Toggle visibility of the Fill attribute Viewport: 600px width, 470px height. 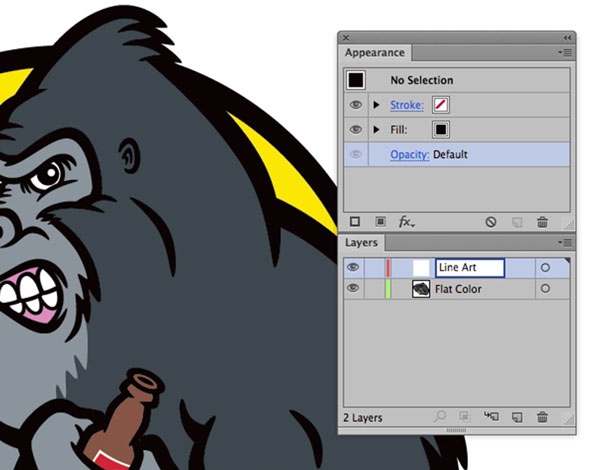click(x=356, y=129)
